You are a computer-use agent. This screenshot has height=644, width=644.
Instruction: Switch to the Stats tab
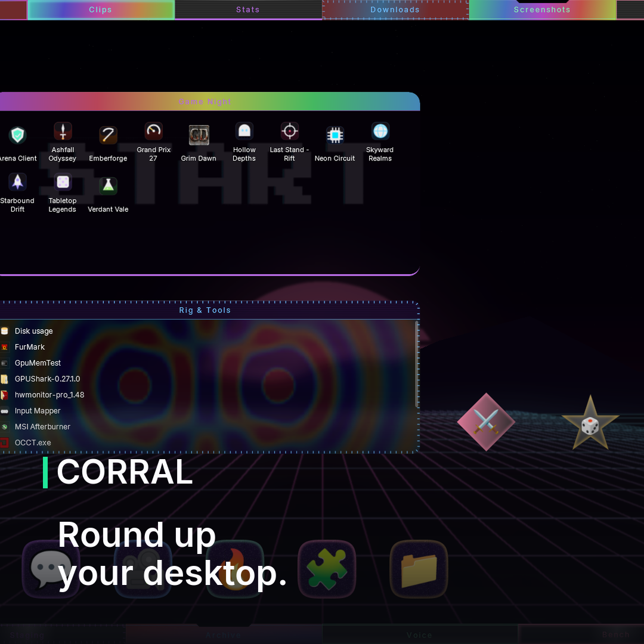[248, 10]
